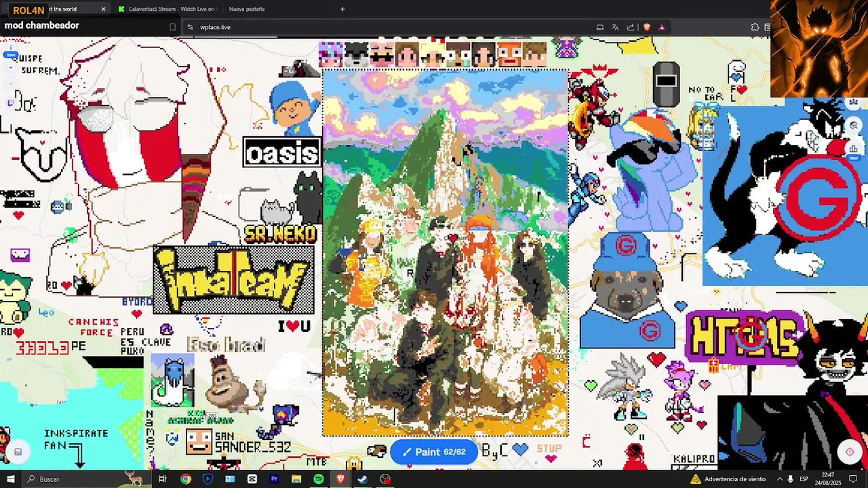Open Spotify from the taskbar
This screenshot has height=488, width=868.
click(x=319, y=479)
